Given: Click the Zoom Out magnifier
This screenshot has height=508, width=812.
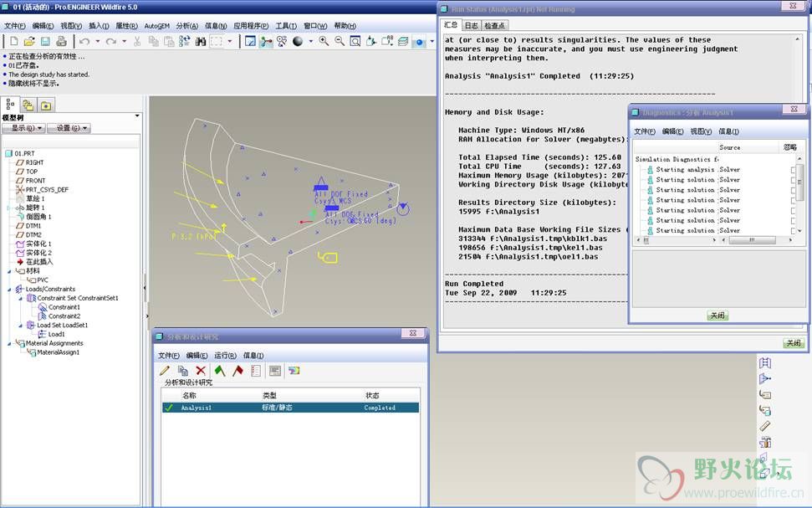Looking at the screenshot, I should [x=340, y=42].
